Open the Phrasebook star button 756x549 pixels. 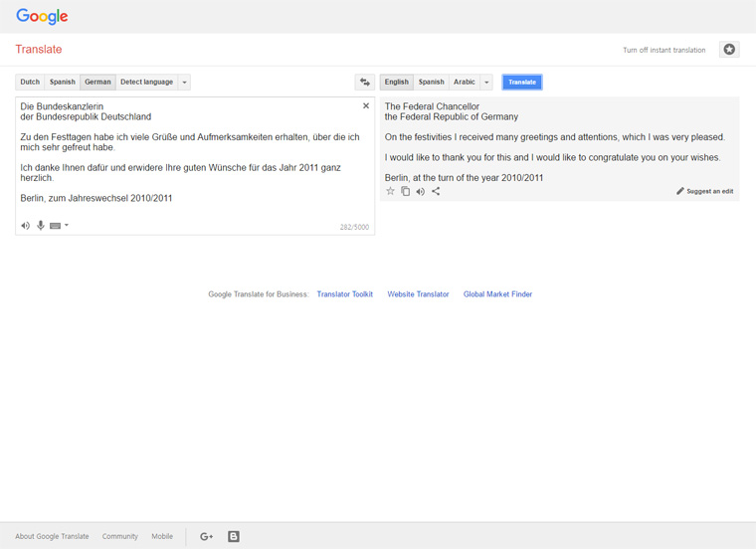pos(729,50)
